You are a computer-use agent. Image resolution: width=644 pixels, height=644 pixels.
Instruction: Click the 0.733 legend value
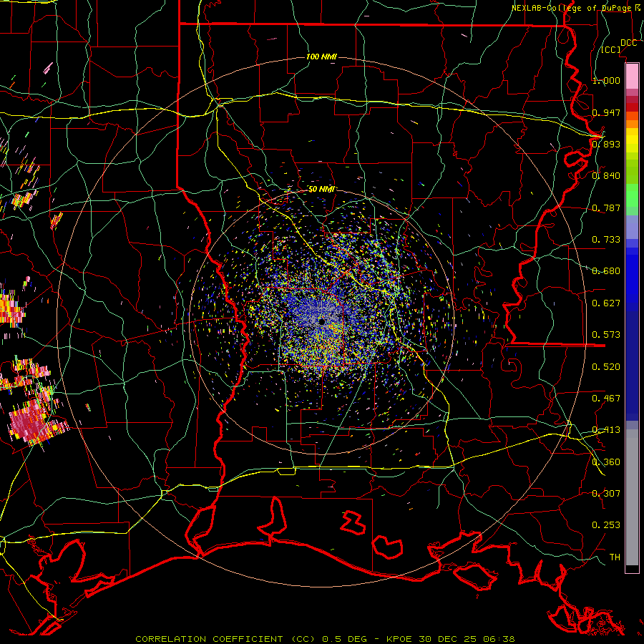pyautogui.click(x=606, y=240)
